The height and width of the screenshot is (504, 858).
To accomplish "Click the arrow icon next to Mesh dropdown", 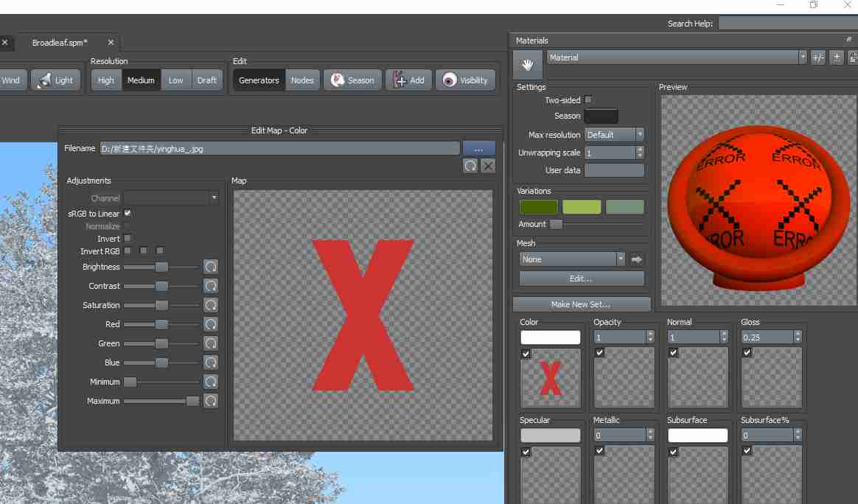I will click(636, 259).
